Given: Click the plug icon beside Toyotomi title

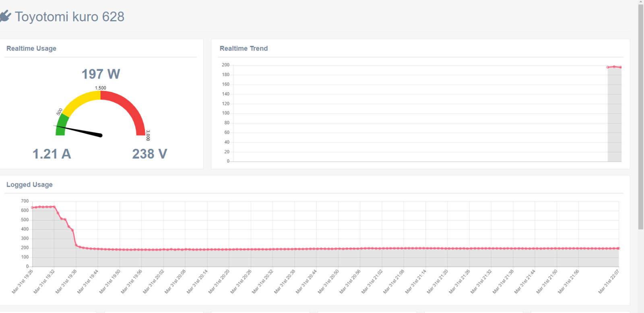Looking at the screenshot, I should pyautogui.click(x=5, y=16).
